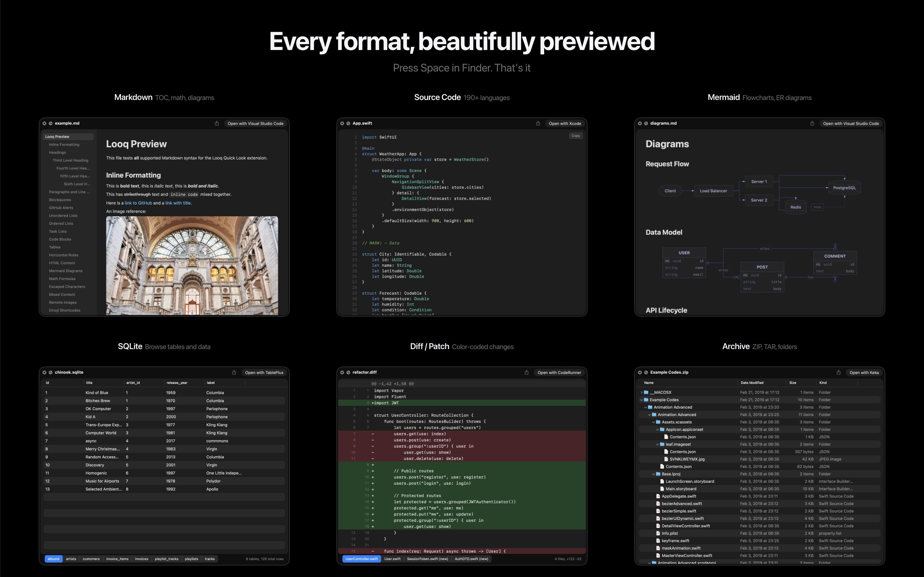Open the invoice_items table tab
The height and width of the screenshot is (577, 924).
coord(117,559)
